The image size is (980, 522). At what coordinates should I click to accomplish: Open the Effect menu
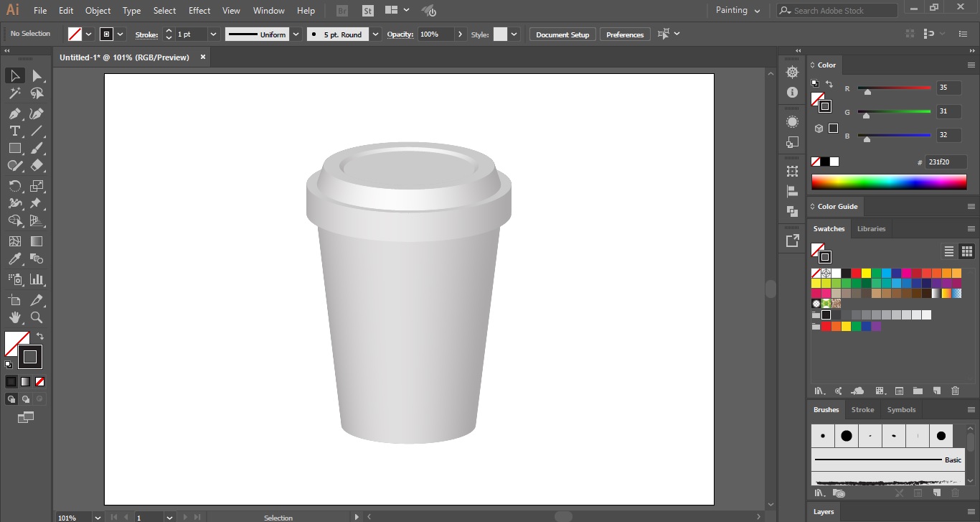[199, 10]
